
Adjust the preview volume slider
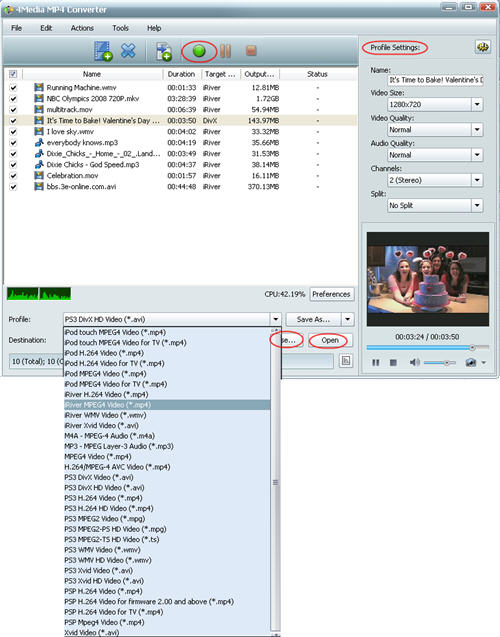tap(439, 362)
